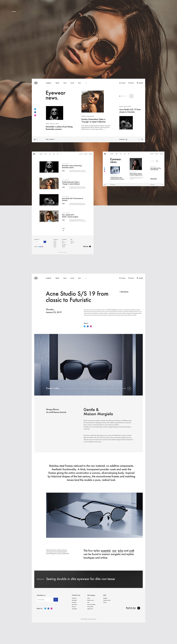Open the 'Sunday Somewhere Takes a Voyage' headline in the top page

click(93, 120)
